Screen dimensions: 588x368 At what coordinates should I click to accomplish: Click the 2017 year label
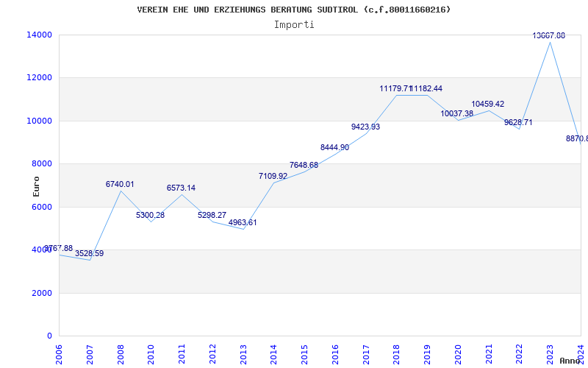click(x=365, y=354)
